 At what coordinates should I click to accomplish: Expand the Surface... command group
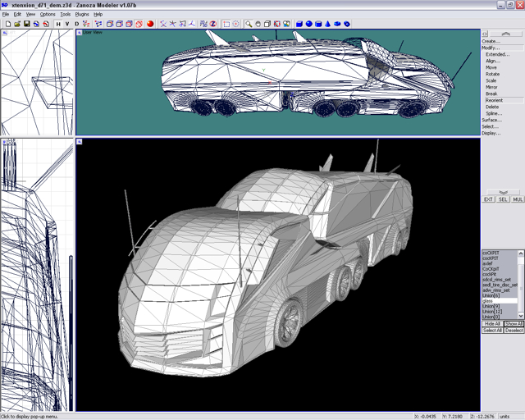(491, 120)
